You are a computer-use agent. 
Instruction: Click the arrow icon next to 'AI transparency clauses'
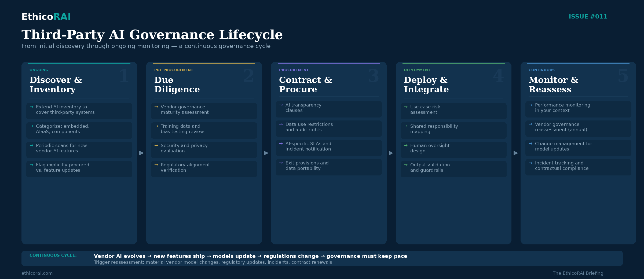pyautogui.click(x=281, y=105)
